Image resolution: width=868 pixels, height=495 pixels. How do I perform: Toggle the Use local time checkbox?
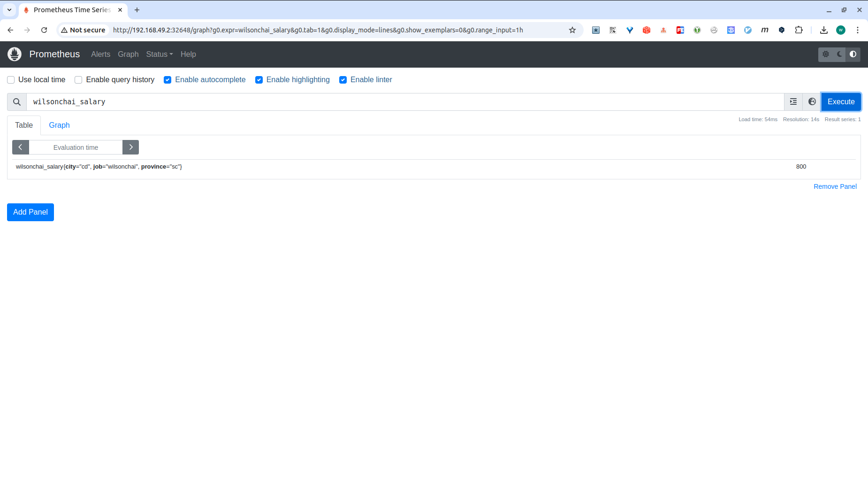(11, 80)
